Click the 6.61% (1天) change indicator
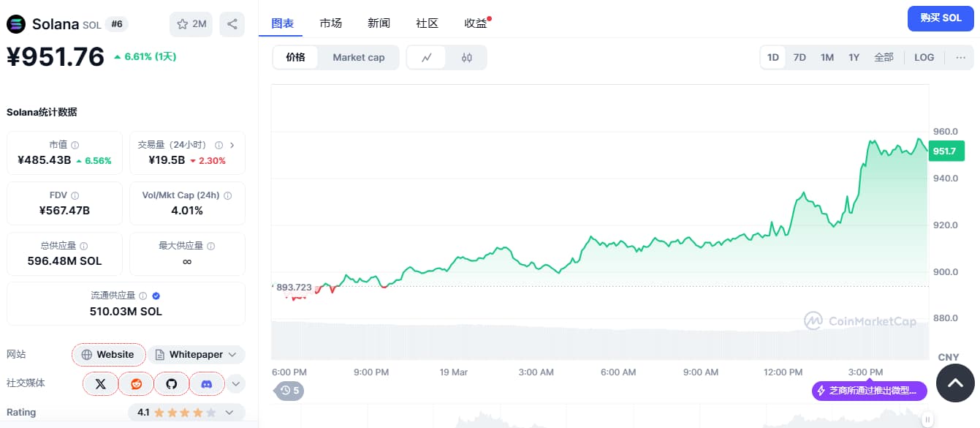980x428 pixels. click(145, 56)
